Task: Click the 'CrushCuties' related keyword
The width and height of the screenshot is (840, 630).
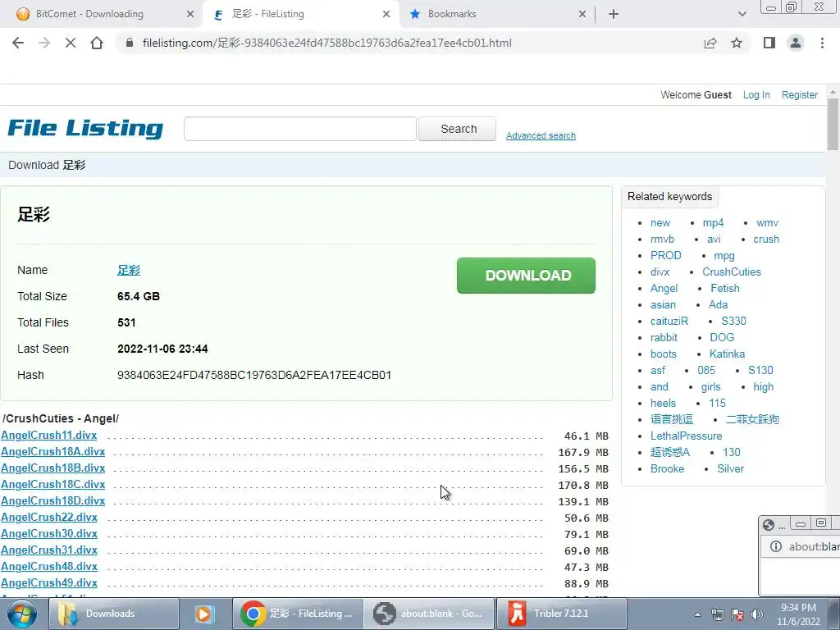Action: [x=731, y=272]
